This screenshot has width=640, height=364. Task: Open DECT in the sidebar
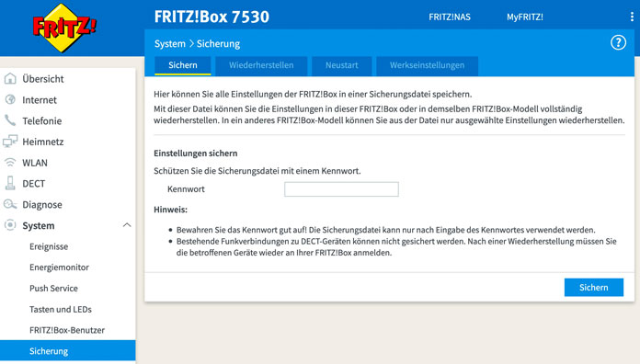point(33,184)
